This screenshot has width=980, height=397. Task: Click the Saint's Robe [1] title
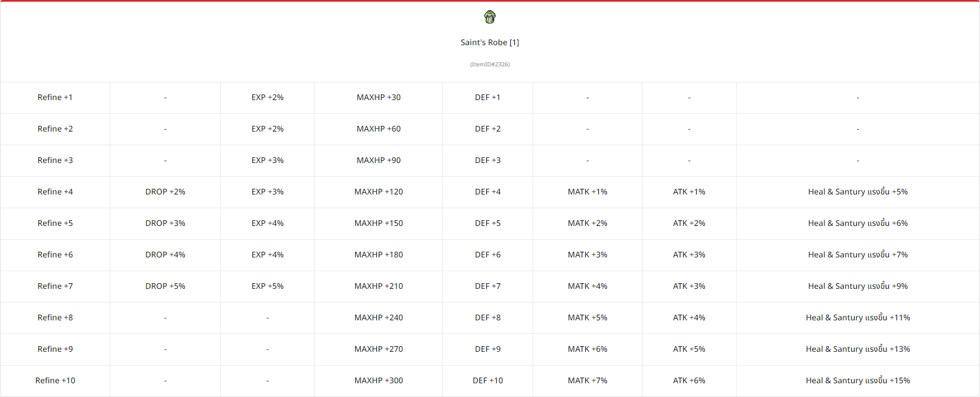tap(490, 42)
